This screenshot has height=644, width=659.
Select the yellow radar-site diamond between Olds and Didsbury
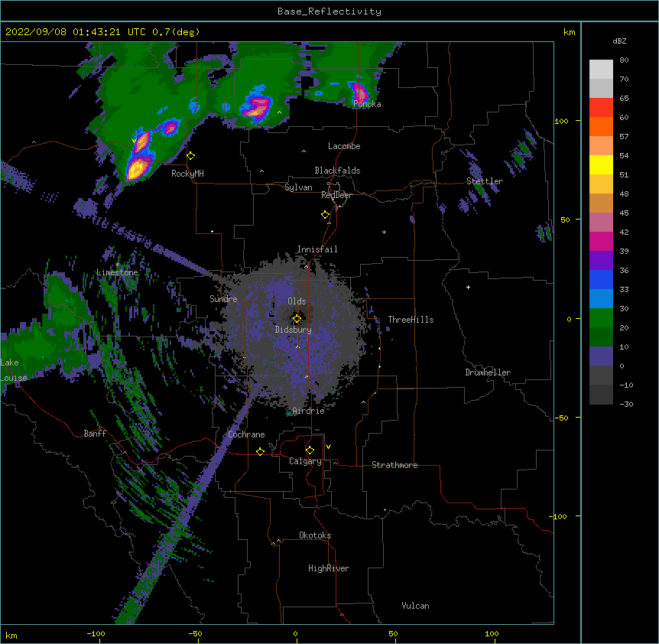(x=297, y=319)
